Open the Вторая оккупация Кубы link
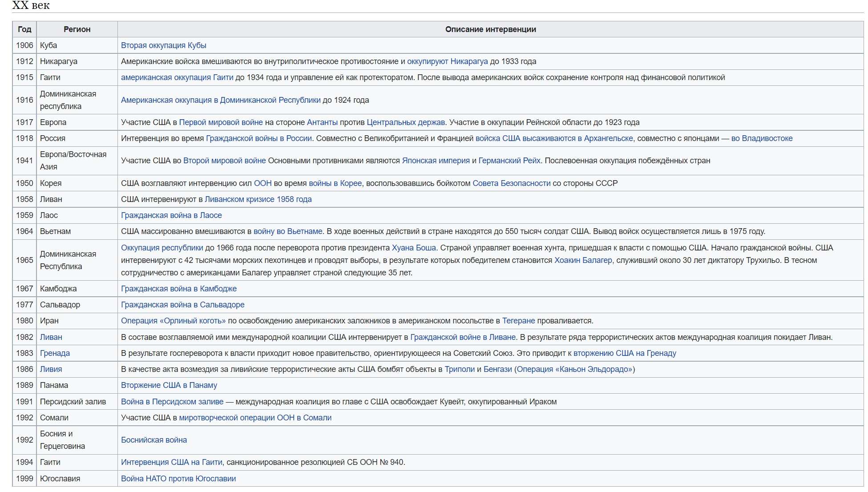The image size is (868, 492). pyautogui.click(x=163, y=45)
